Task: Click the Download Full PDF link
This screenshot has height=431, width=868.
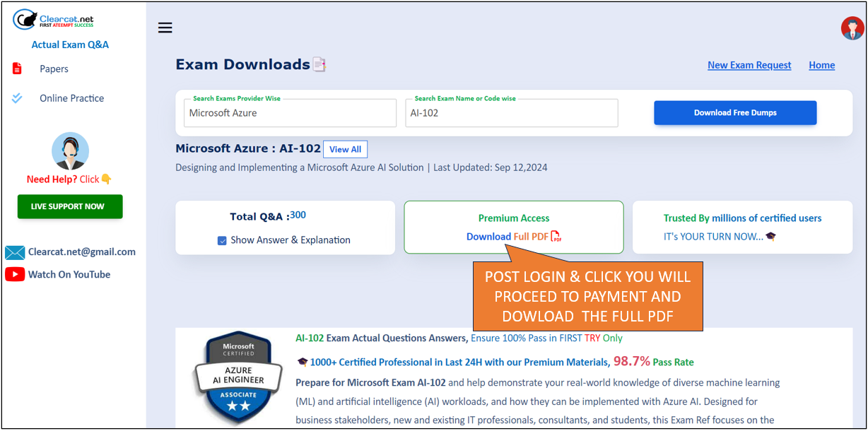Action: [508, 237]
